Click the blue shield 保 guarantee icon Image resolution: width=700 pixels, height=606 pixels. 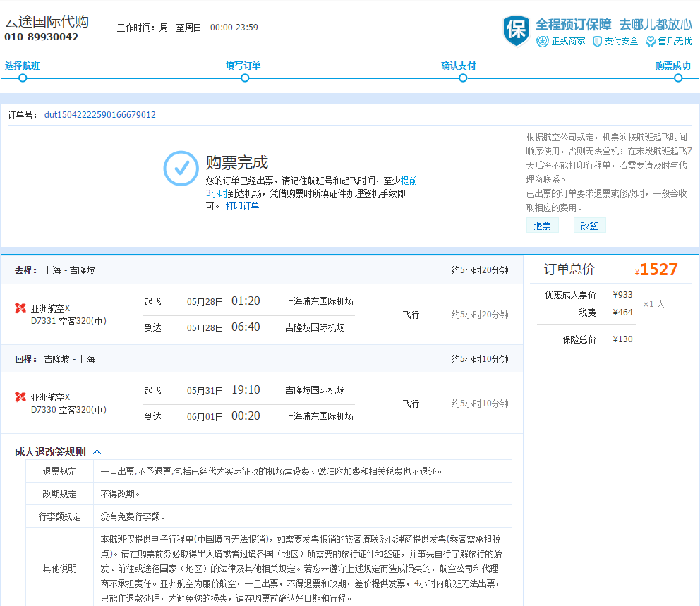(x=516, y=31)
